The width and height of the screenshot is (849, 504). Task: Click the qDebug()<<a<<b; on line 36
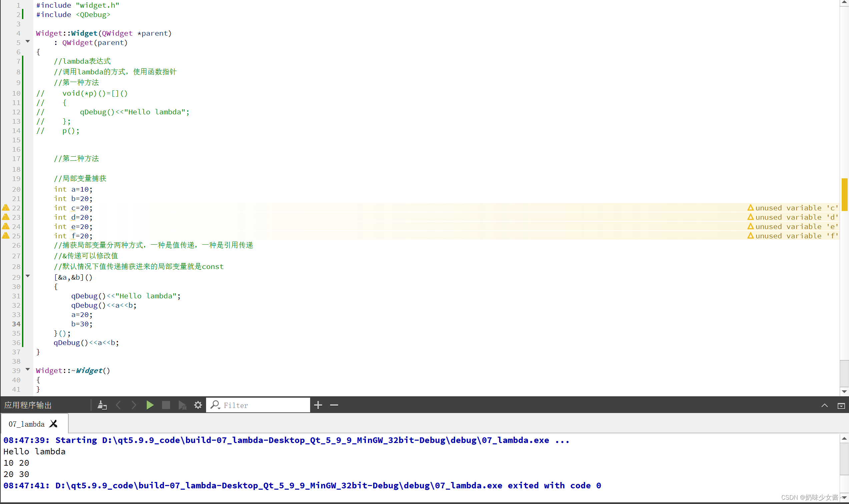click(86, 343)
